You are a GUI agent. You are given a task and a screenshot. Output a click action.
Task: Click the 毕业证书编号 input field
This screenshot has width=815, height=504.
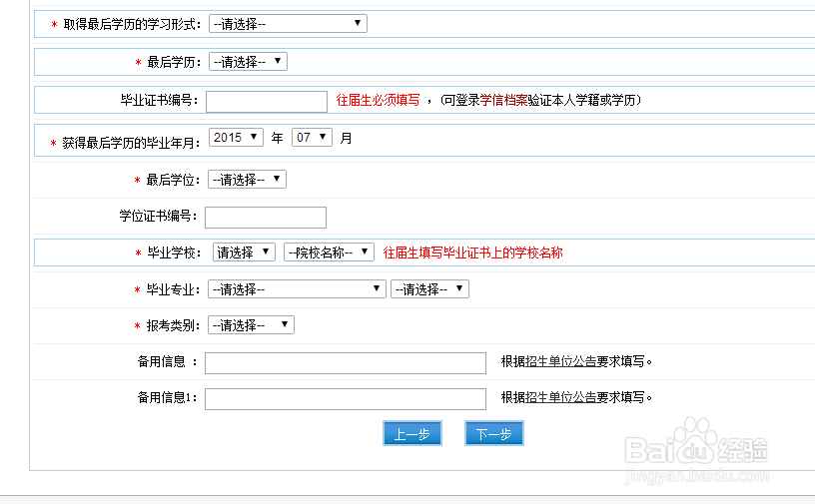click(x=266, y=101)
